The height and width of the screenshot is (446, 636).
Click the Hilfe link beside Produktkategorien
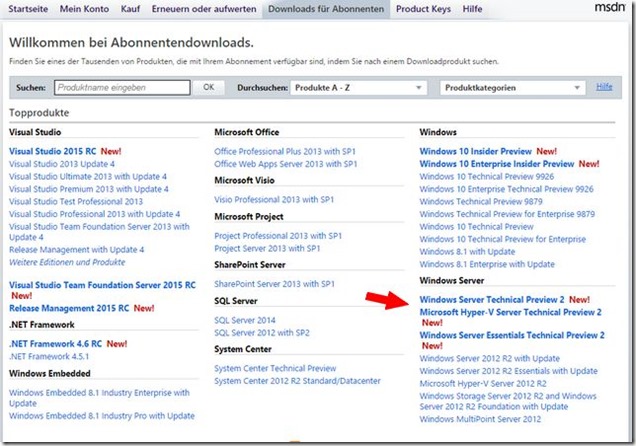pos(604,87)
